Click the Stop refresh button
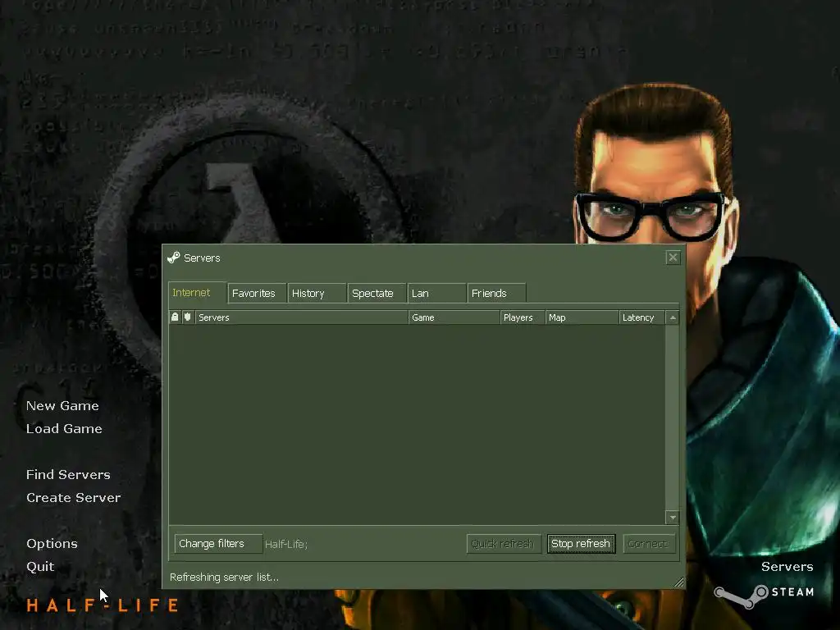 [582, 544]
